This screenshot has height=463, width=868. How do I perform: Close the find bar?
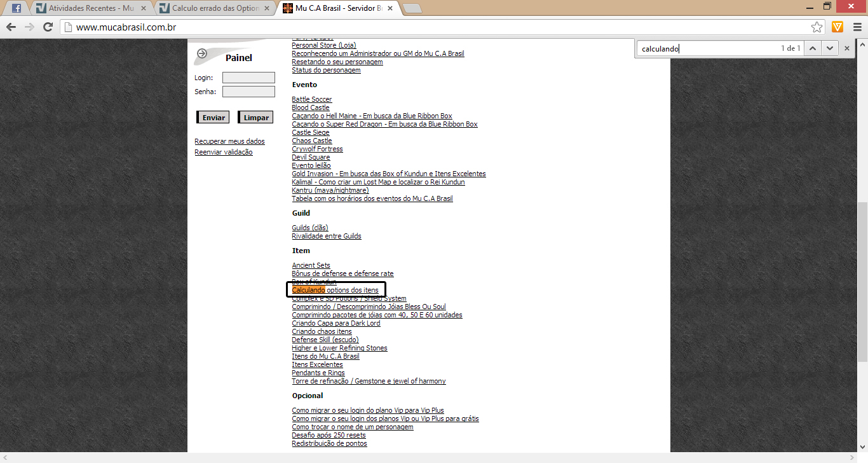tap(846, 48)
